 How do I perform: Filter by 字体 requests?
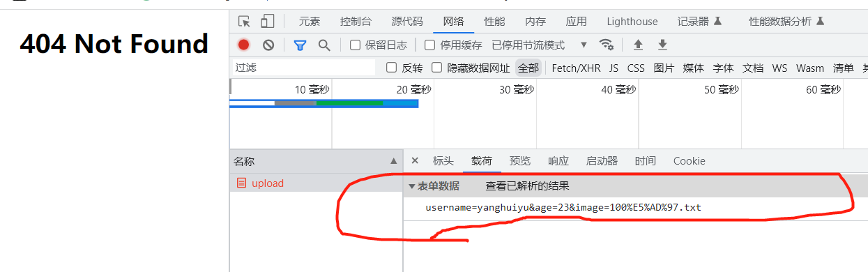(x=723, y=68)
